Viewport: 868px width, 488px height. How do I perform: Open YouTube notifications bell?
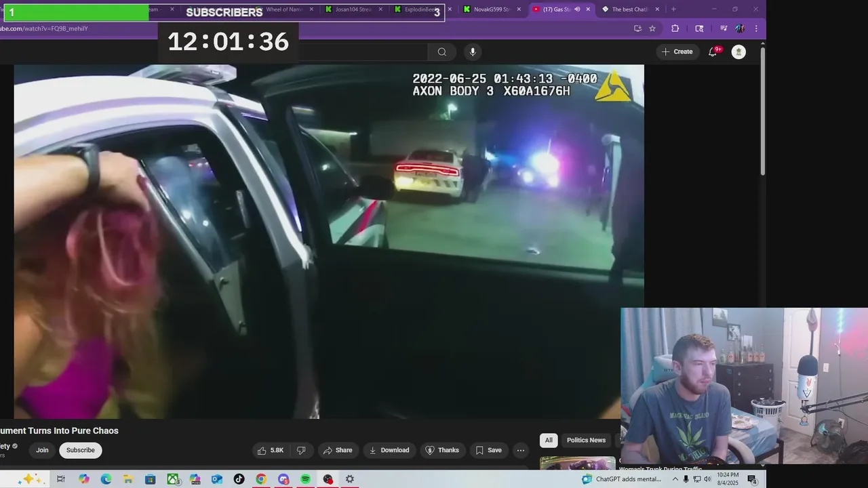[x=713, y=52]
